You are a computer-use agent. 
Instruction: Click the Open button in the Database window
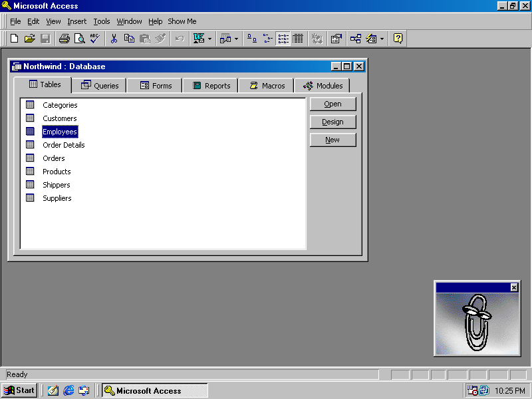(333, 104)
